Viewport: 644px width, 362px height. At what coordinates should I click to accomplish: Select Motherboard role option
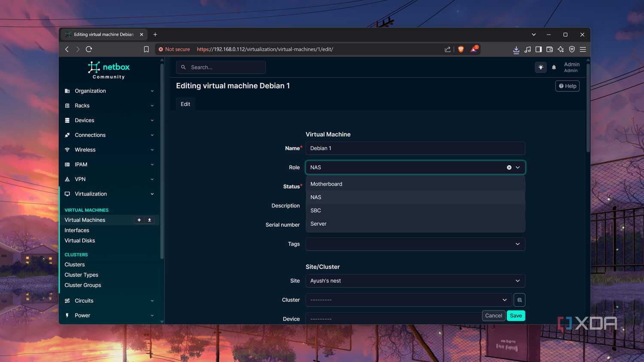(415, 184)
